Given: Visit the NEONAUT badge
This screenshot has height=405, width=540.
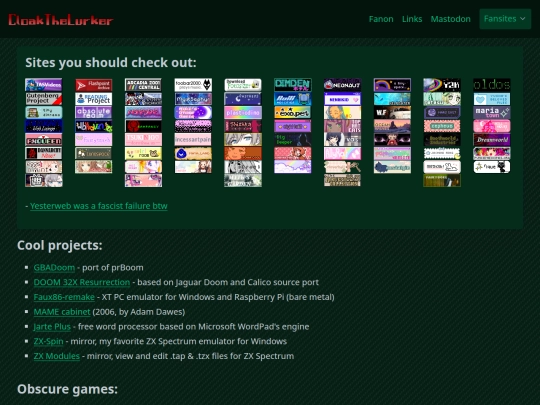Looking at the screenshot, I should [x=342, y=85].
